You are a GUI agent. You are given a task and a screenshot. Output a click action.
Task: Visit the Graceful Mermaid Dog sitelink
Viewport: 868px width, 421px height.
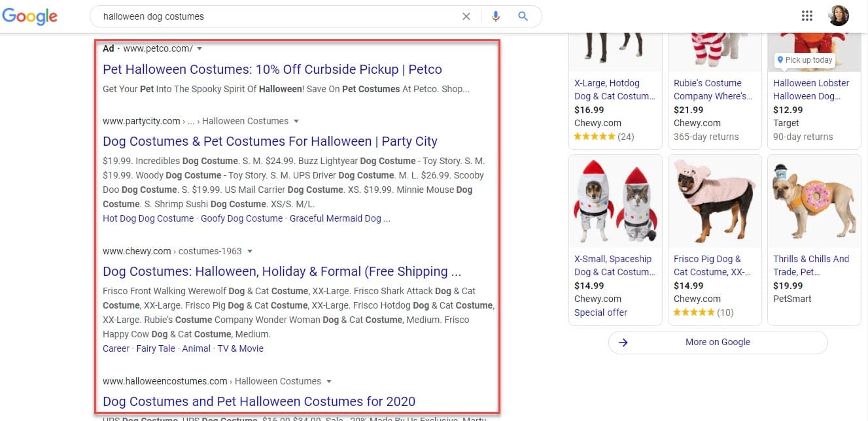click(340, 218)
